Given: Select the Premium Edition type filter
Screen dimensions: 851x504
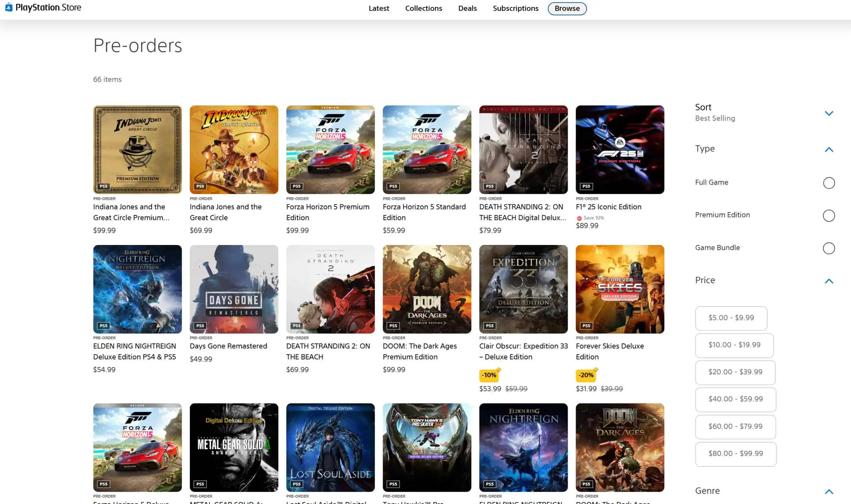Looking at the screenshot, I should click(x=829, y=215).
